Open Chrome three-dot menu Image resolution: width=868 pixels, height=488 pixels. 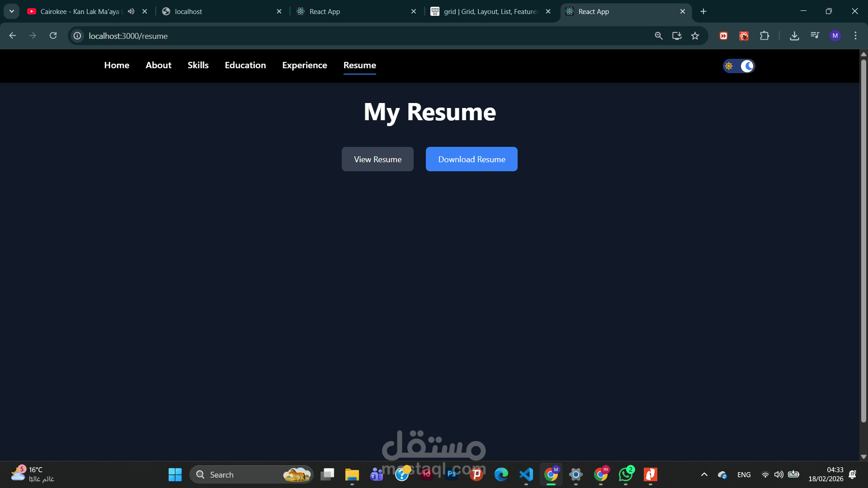pyautogui.click(x=855, y=36)
